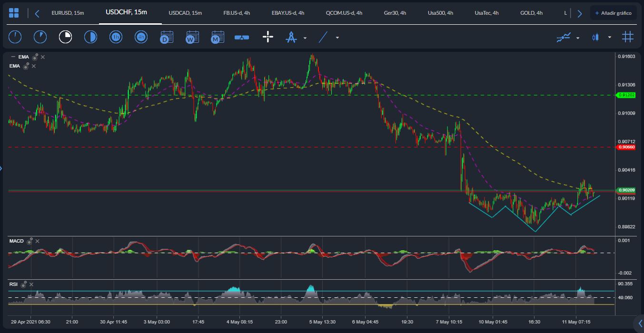Open RSI indicator settings gear
This screenshot has height=333, width=644.
pyautogui.click(x=23, y=284)
